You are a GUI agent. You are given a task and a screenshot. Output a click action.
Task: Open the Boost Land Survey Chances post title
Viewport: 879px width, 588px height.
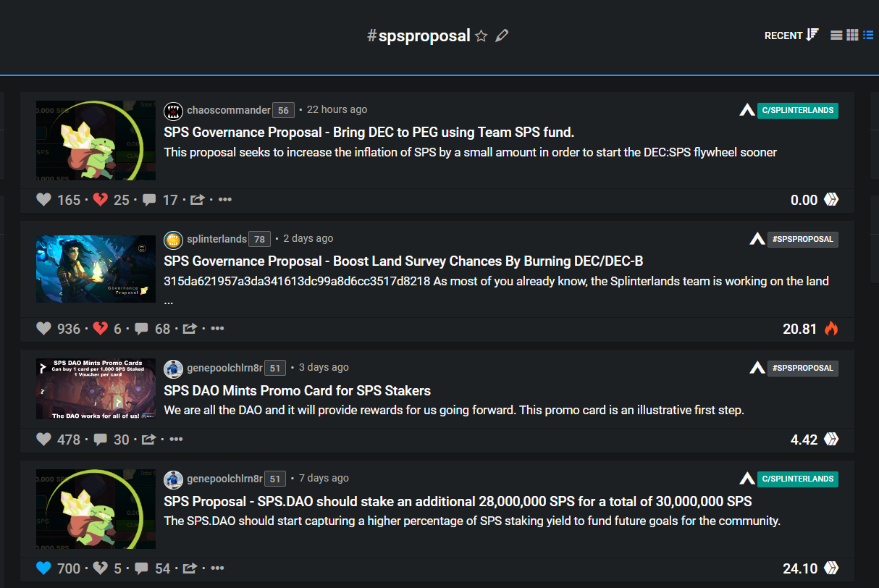pyautogui.click(x=403, y=261)
